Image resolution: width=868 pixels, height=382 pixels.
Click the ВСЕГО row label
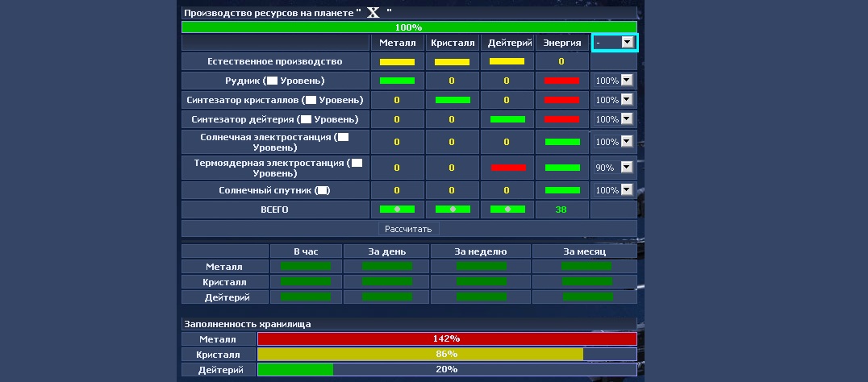pos(274,210)
